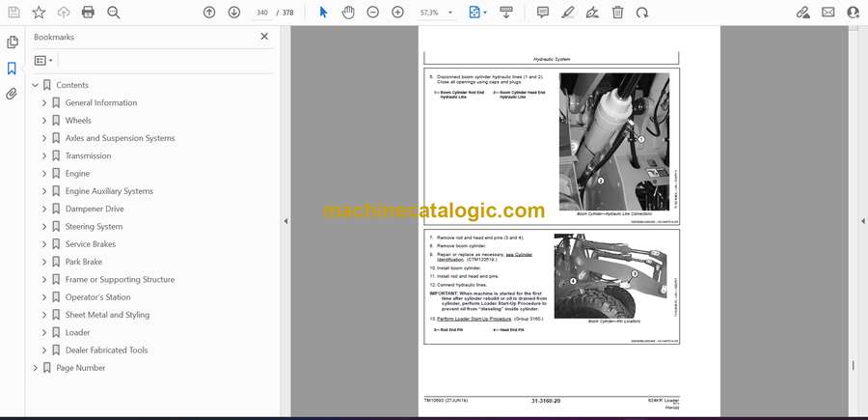Choose the selection arrow tool
The height and width of the screenshot is (420, 868).
pos(324,13)
